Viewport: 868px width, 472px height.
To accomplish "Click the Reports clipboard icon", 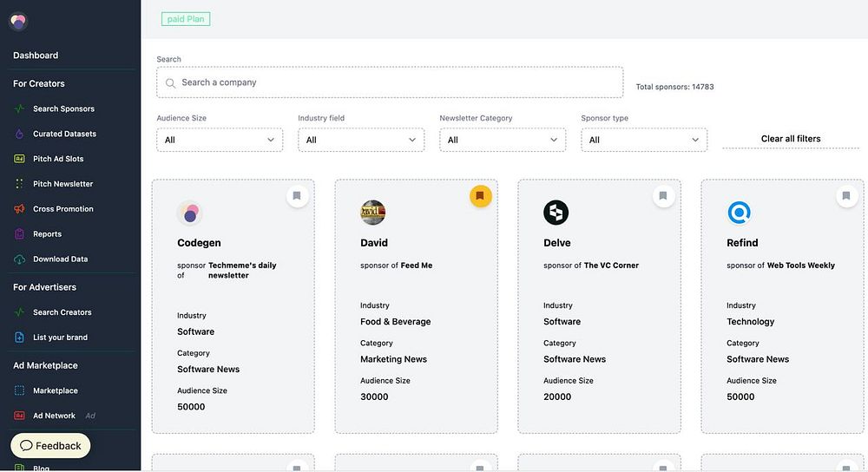I will pos(19,234).
